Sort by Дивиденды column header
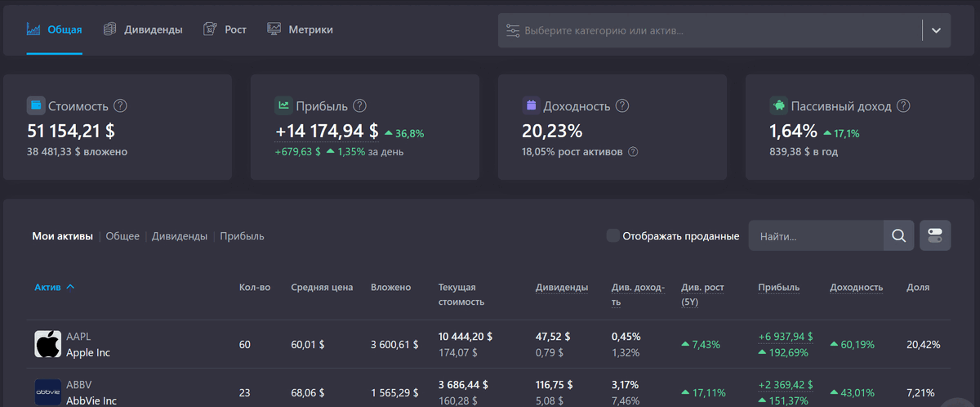 (x=562, y=288)
